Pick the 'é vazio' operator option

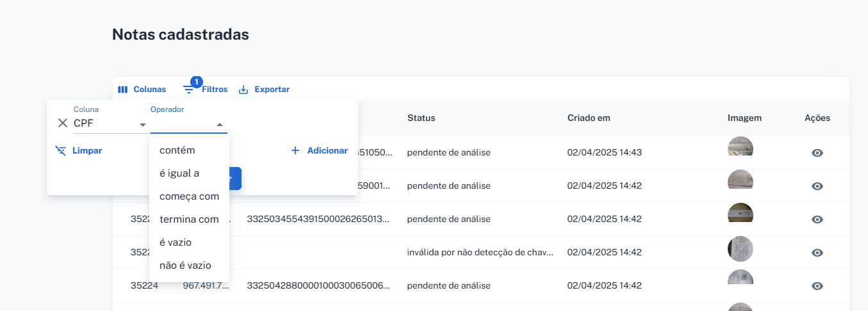pyautogui.click(x=176, y=243)
